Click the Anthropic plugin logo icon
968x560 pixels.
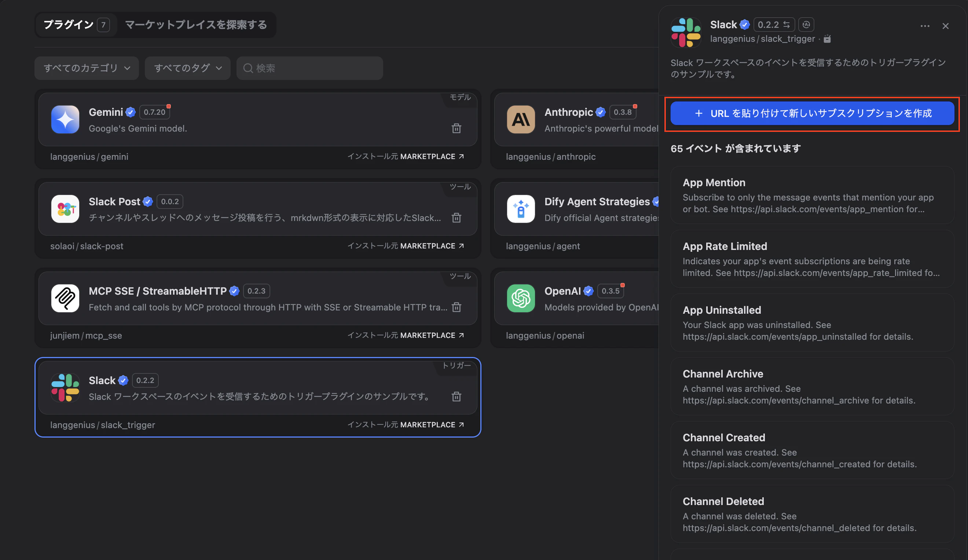521,119
